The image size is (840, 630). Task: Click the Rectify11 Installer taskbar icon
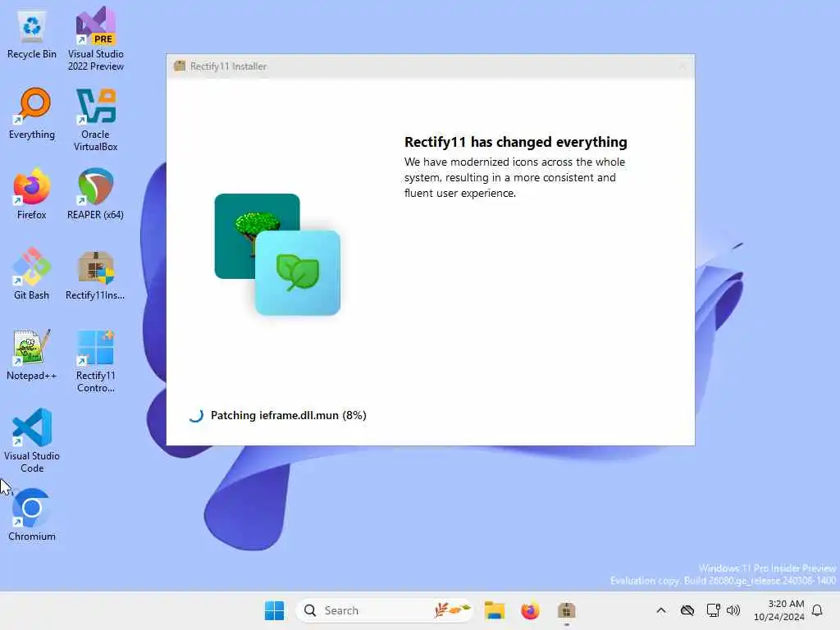point(566,610)
